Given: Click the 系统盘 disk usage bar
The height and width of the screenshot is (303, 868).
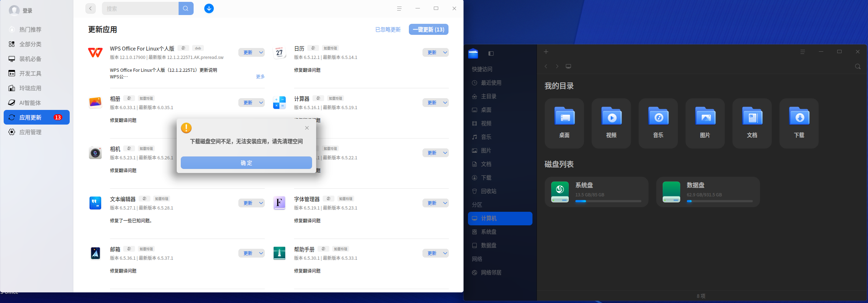Looking at the screenshot, I should [x=608, y=201].
